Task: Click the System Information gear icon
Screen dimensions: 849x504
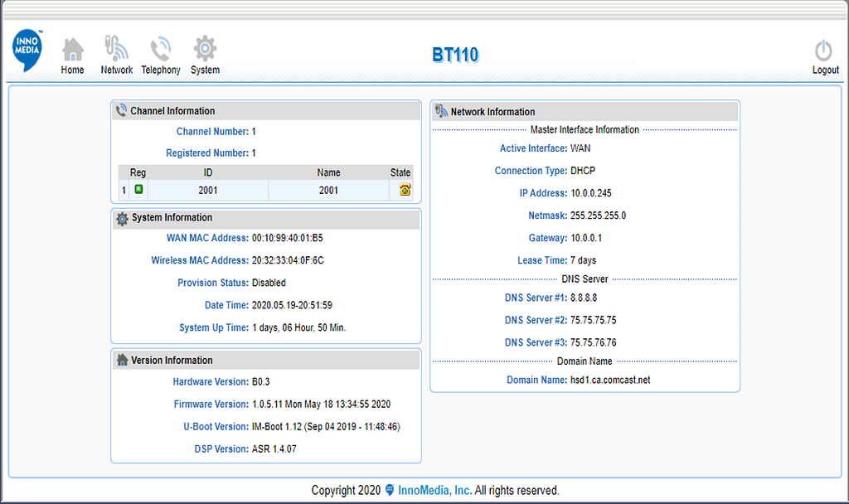Action: click(123, 218)
